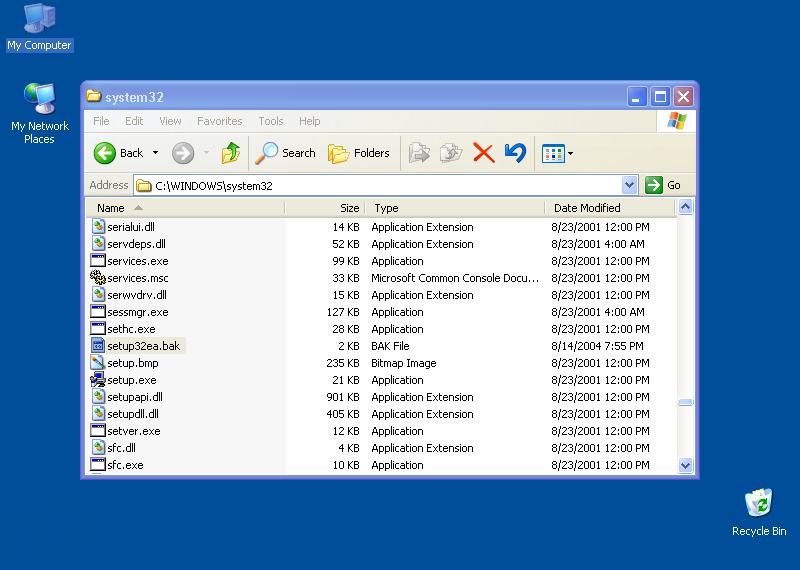Select the setver.exe file icon
The height and width of the screenshot is (570, 800).
[x=98, y=431]
